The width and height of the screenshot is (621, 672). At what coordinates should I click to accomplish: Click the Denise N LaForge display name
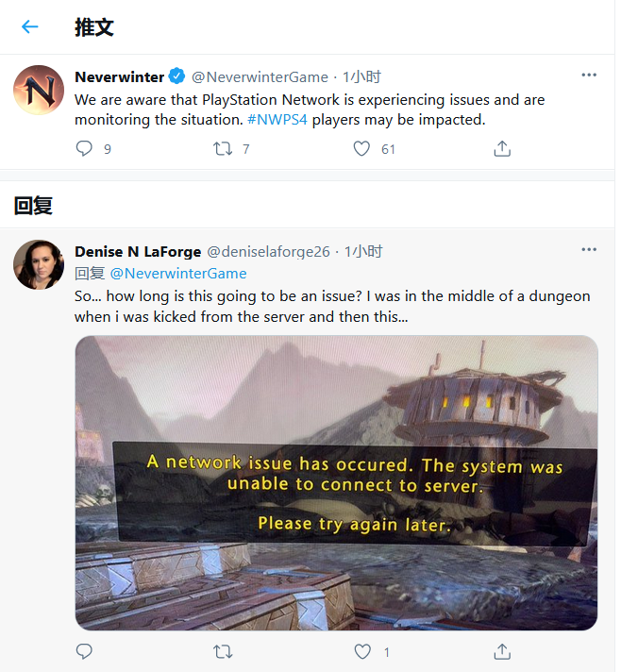pos(137,251)
